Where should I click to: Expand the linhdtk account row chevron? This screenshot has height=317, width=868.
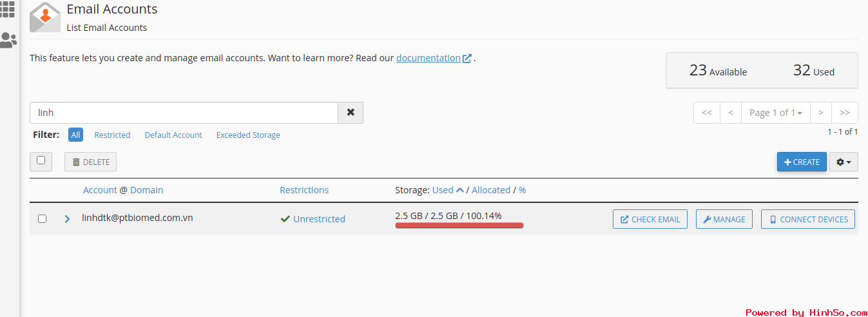67,219
